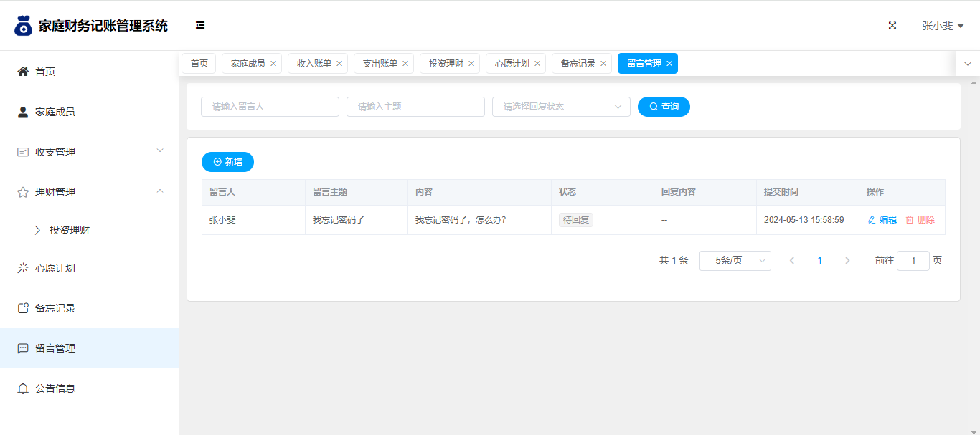This screenshot has width=980, height=435.
Task: Open the 请选择回复状态 dropdown
Action: click(x=561, y=107)
